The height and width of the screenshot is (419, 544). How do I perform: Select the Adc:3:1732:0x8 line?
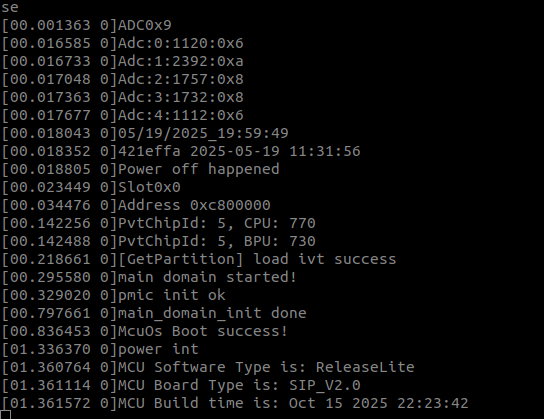pos(122,97)
